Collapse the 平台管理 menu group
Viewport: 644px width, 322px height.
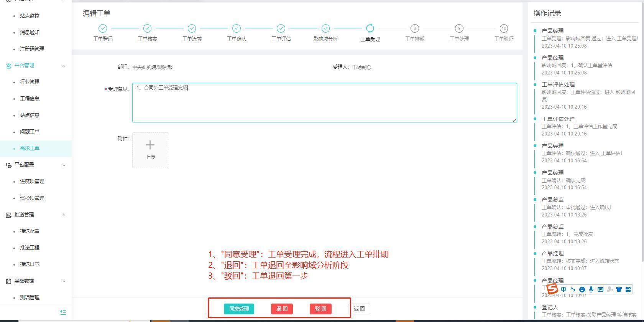pos(64,66)
